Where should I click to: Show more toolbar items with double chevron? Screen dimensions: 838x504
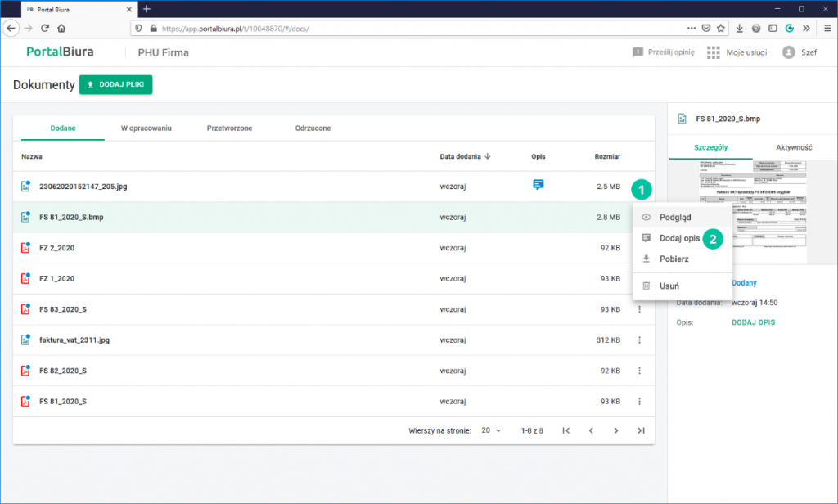(806, 29)
